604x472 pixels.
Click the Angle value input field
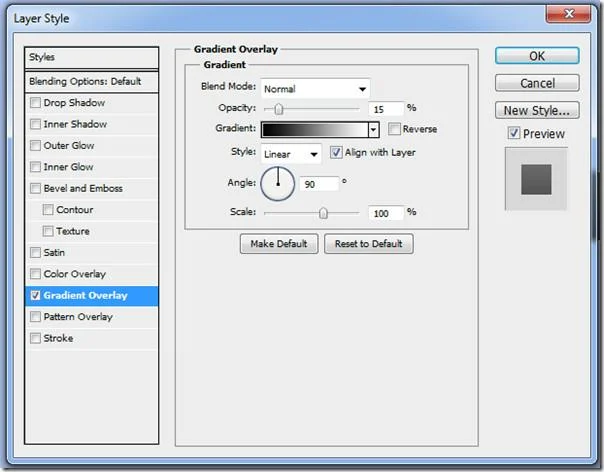coord(319,184)
